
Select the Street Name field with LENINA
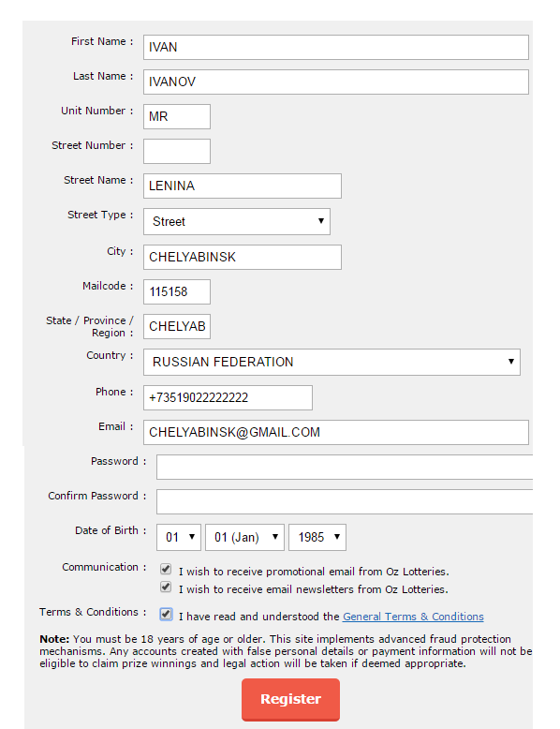(x=243, y=186)
